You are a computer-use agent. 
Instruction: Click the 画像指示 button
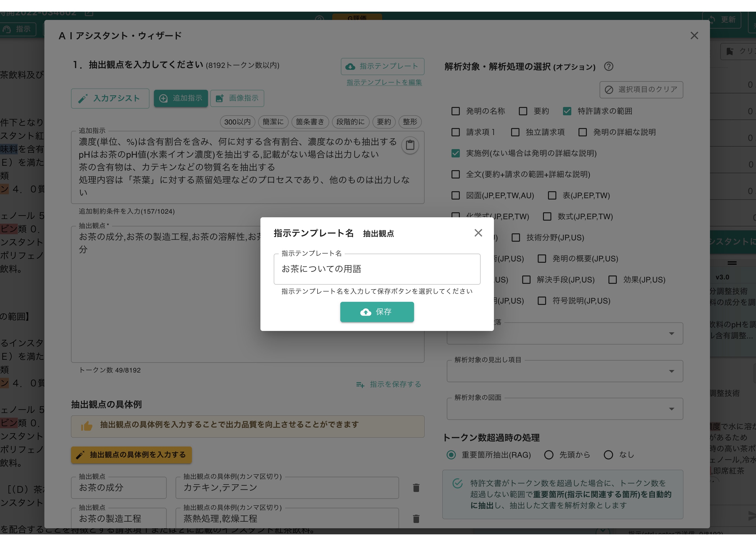(237, 98)
